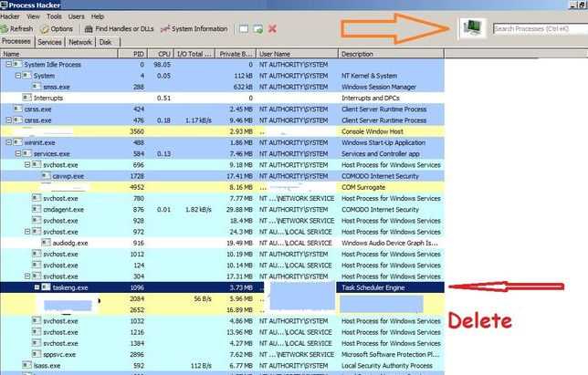
Task: Switch to the Disk tab
Action: click(105, 42)
